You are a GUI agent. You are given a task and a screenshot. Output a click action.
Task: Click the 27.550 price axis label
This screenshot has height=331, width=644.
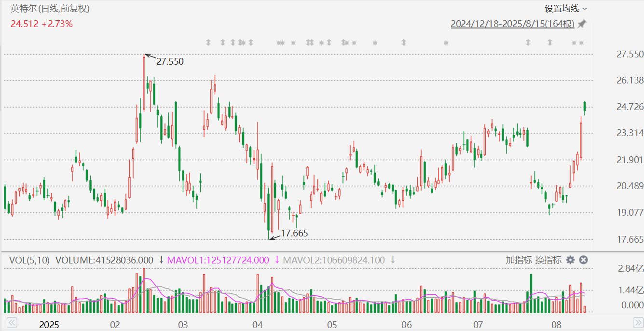(630, 54)
